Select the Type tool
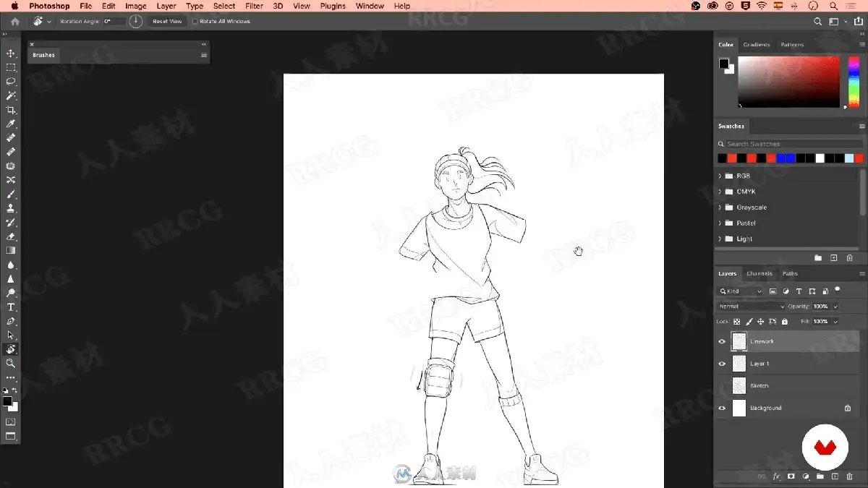This screenshot has height=488, width=868. 11,307
